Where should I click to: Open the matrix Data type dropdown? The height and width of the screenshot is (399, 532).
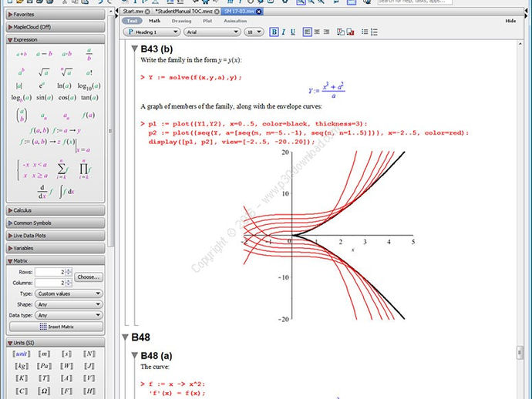click(x=69, y=315)
